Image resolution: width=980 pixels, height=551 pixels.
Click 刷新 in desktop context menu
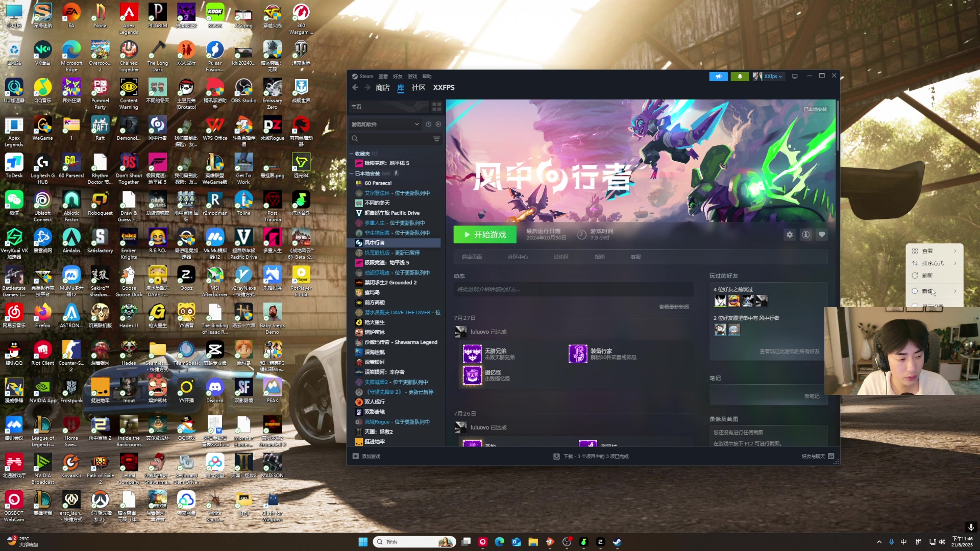tap(934, 275)
